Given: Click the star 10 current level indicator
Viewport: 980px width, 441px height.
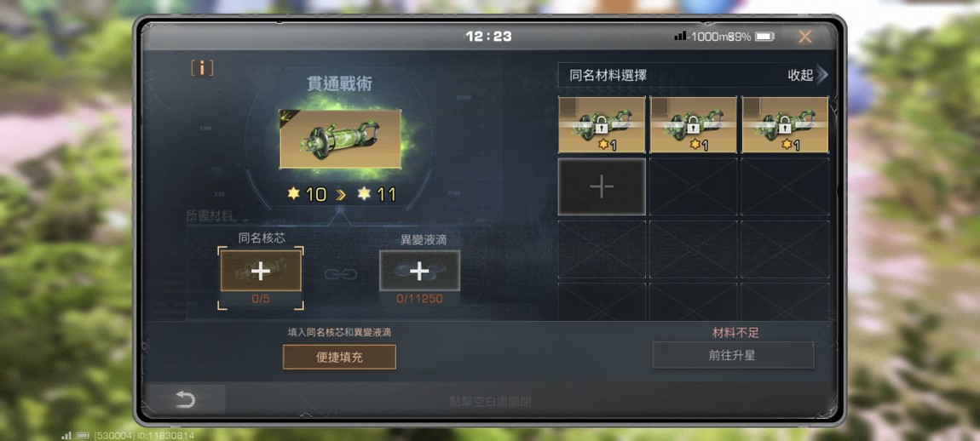Looking at the screenshot, I should coord(307,194).
